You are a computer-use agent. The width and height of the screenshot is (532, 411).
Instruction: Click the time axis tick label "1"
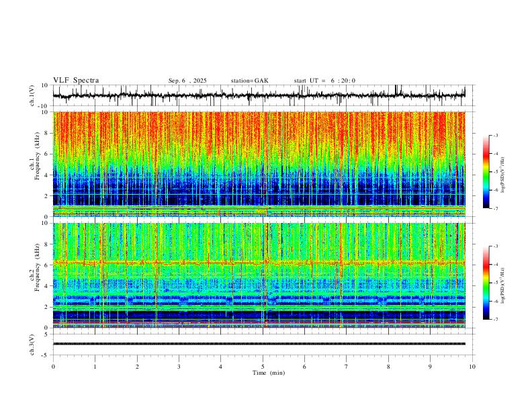[95, 367]
